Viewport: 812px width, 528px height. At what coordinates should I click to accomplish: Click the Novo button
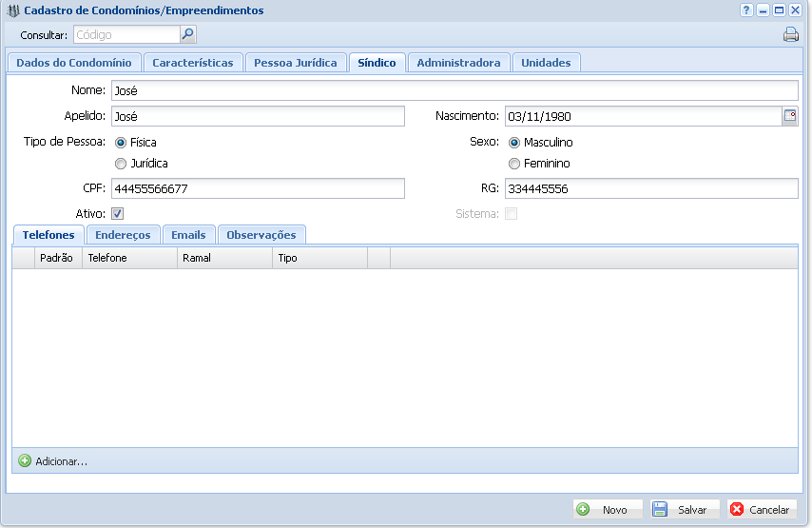(x=607, y=510)
